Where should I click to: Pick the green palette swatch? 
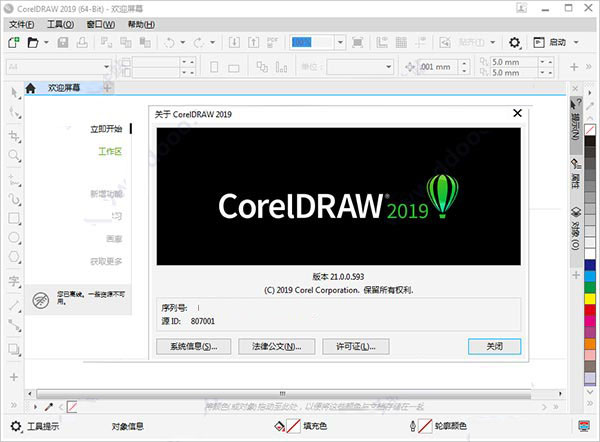[590, 287]
